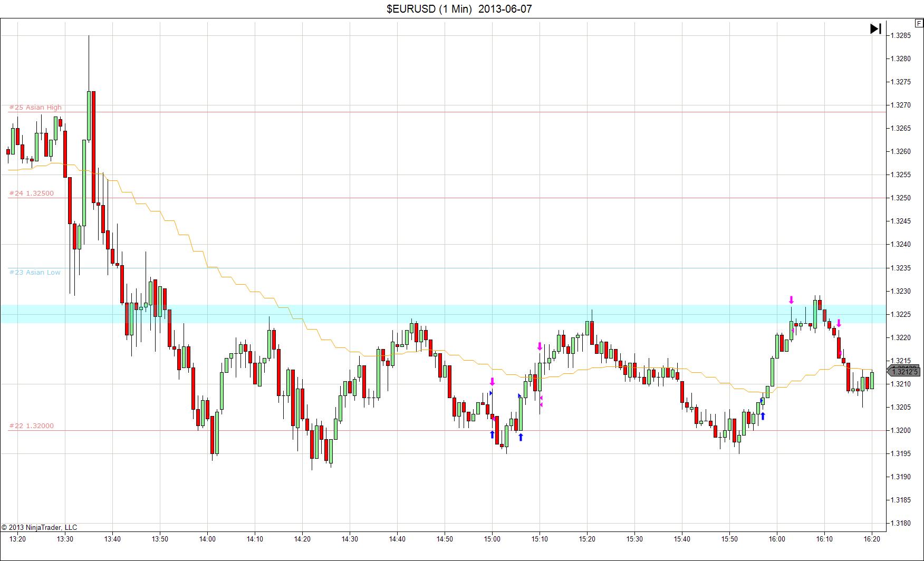Click the 1.3245 price axis label
Image resolution: width=924 pixels, height=561 pixels.
coord(900,221)
